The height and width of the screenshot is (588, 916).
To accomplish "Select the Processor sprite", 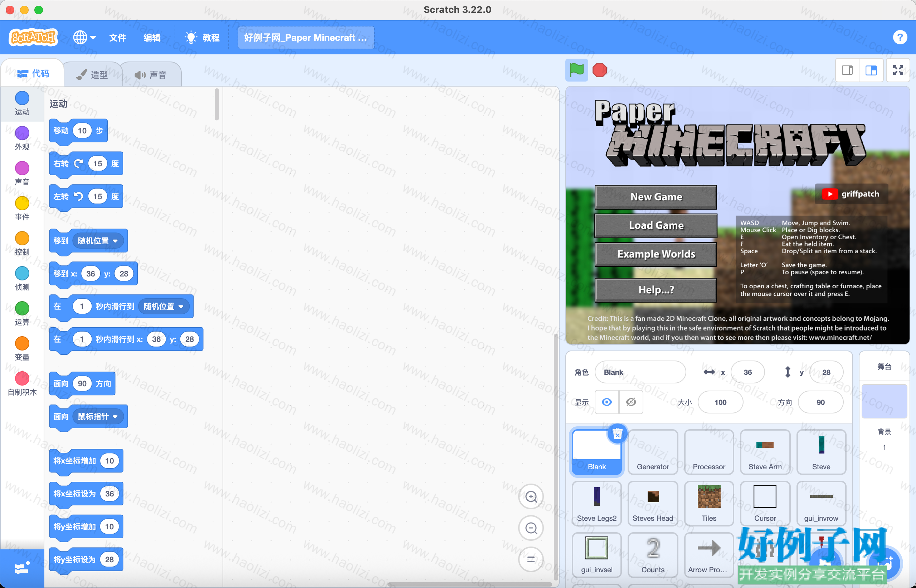I will pyautogui.click(x=709, y=452).
